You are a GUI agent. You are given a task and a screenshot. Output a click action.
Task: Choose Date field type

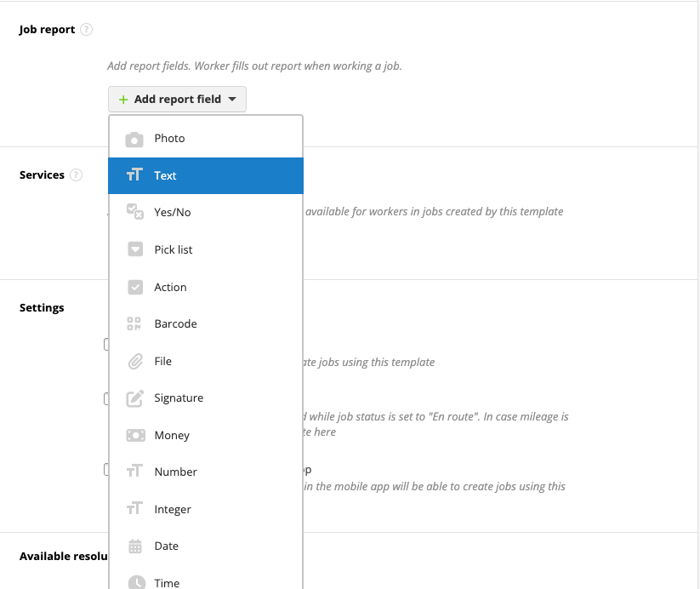pos(206,546)
